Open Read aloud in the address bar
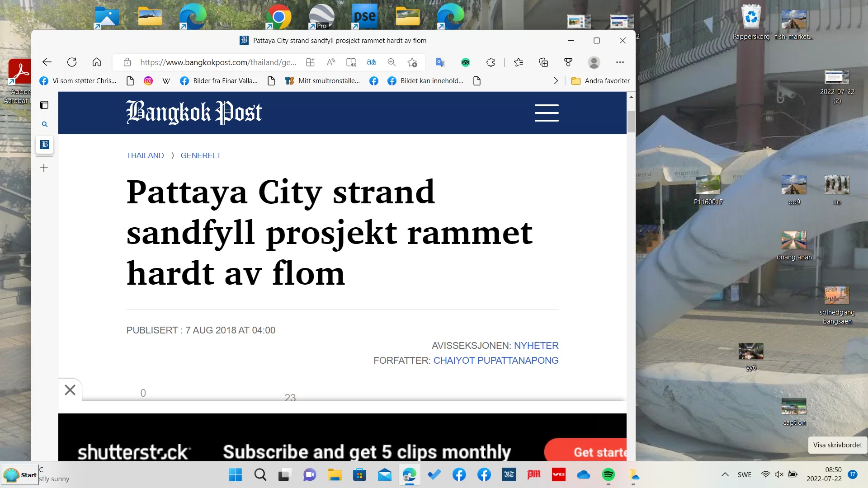The image size is (868, 488). pos(331,62)
